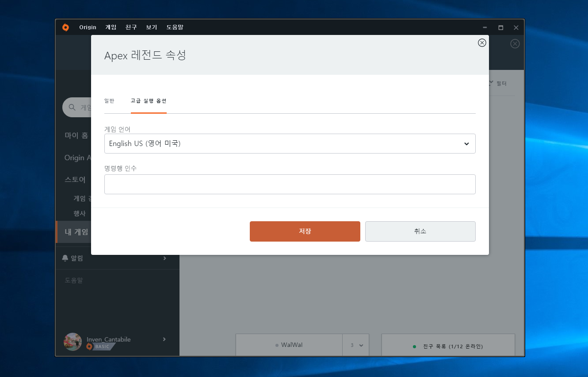Open the 게임 언어 dropdown
Viewport: 588px width, 377px height.
coord(290,144)
